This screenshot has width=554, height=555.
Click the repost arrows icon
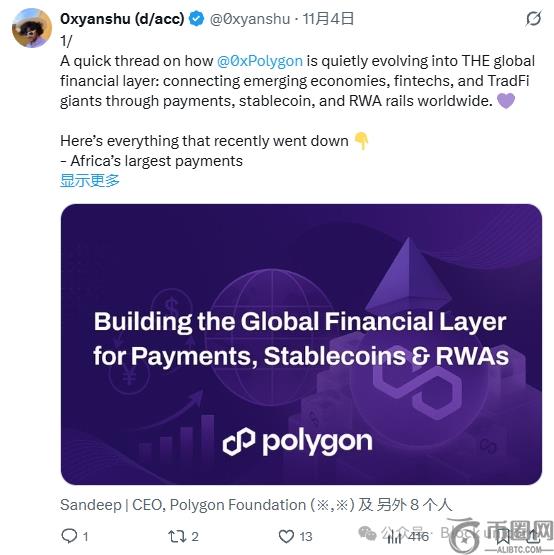click(x=177, y=536)
